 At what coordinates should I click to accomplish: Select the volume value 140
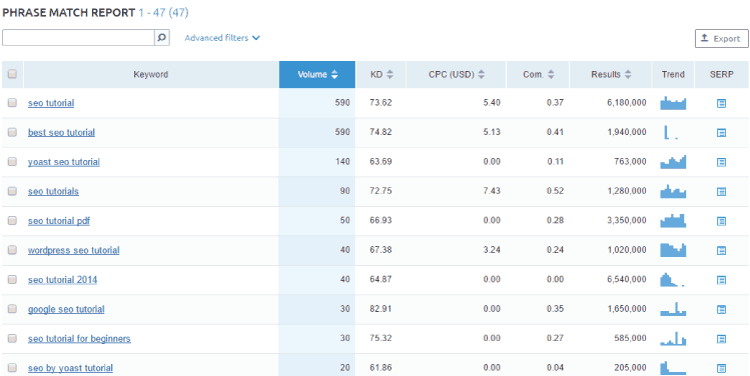pyautogui.click(x=343, y=162)
